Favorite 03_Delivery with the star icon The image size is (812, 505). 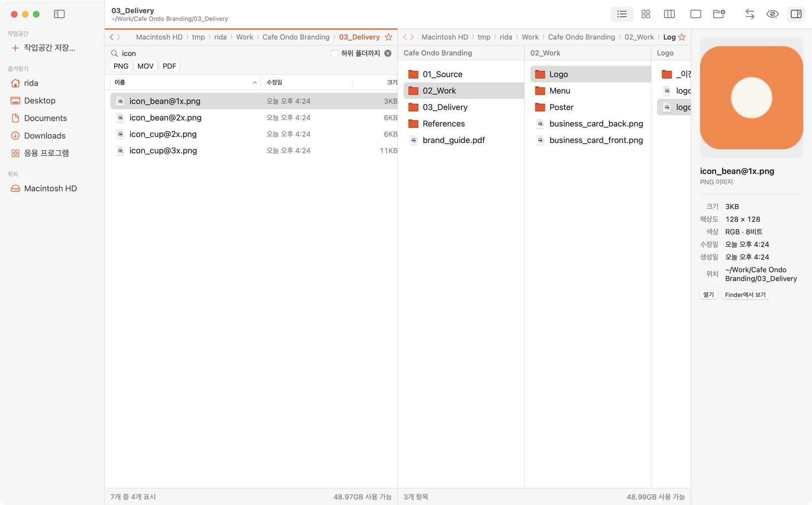388,37
